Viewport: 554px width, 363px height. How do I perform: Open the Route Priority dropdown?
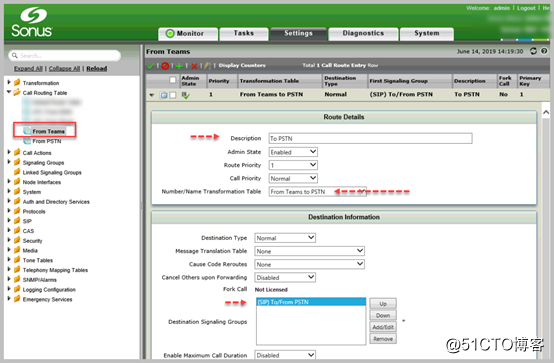point(293,165)
